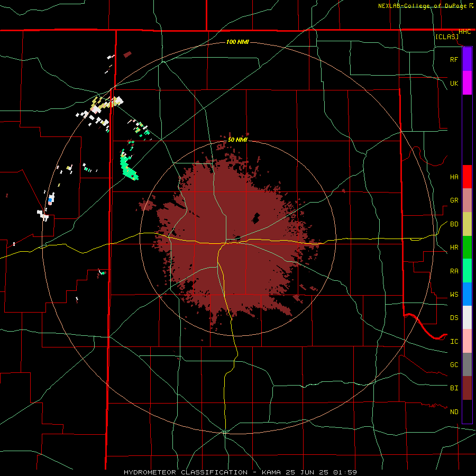Click the 50 NMI range ring label

[x=237, y=140]
